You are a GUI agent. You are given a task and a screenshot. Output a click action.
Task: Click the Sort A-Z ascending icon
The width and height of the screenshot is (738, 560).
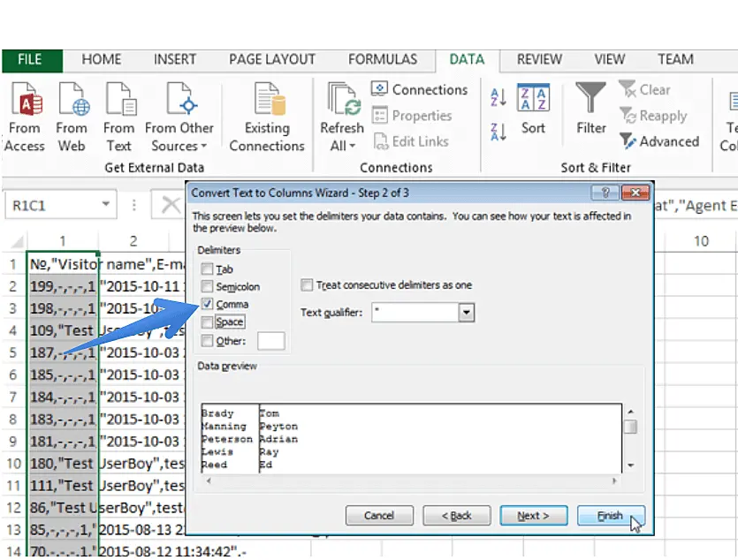[x=498, y=97]
